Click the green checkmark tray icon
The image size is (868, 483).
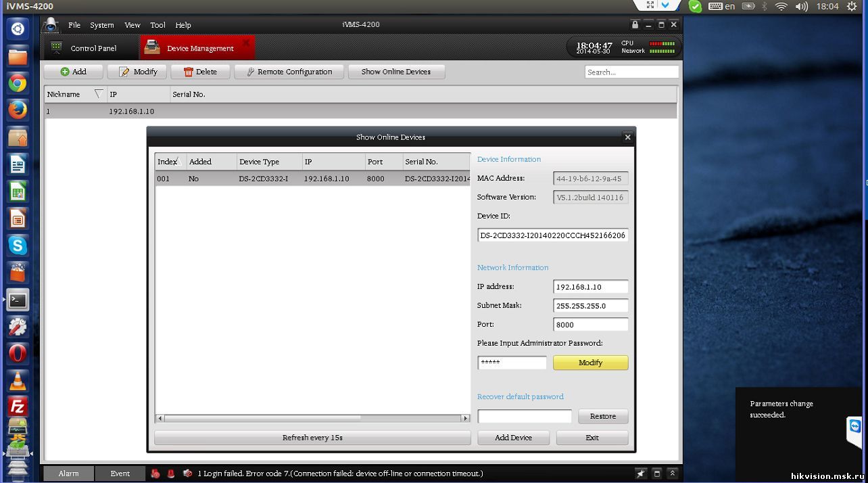[695, 6]
